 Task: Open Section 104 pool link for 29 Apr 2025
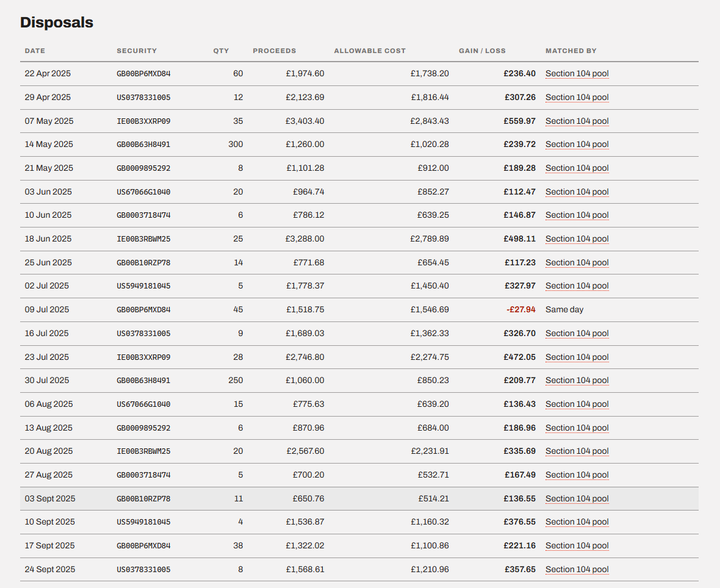[577, 98]
